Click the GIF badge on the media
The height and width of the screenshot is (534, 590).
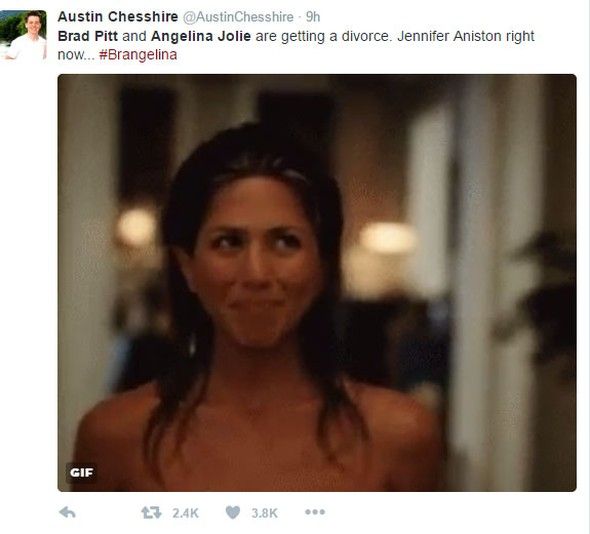82,473
